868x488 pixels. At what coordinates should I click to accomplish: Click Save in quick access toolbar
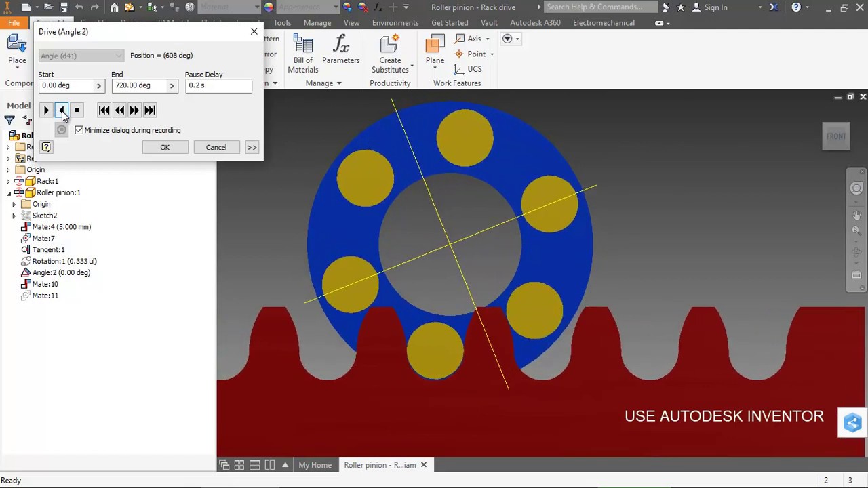pyautogui.click(x=64, y=7)
